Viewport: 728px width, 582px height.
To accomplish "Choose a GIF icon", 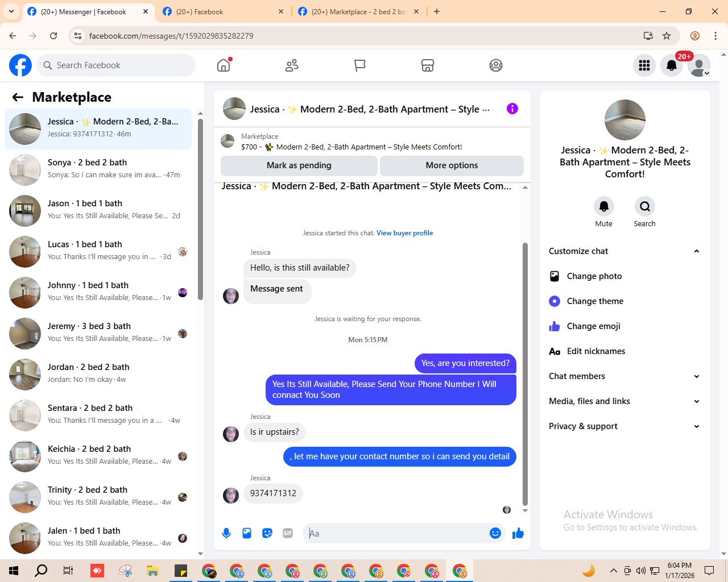I will 288,533.
